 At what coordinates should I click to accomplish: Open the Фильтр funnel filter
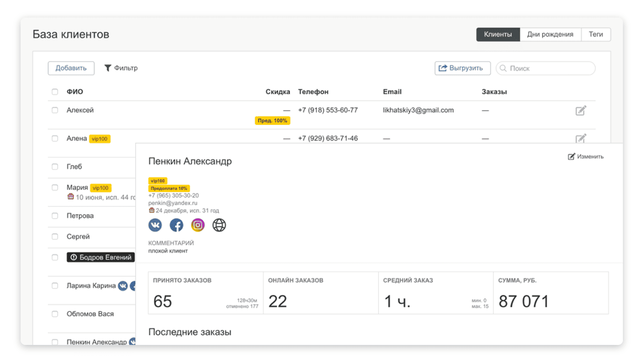click(x=120, y=68)
